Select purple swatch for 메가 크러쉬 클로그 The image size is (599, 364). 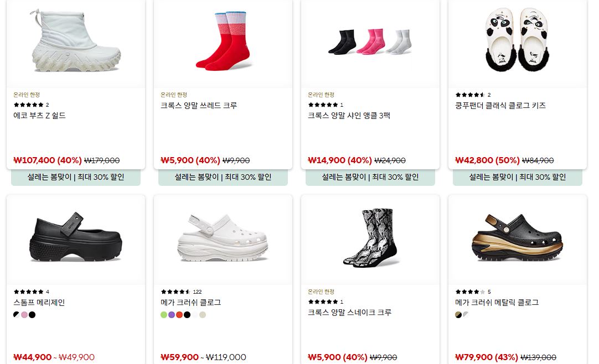(x=172, y=315)
